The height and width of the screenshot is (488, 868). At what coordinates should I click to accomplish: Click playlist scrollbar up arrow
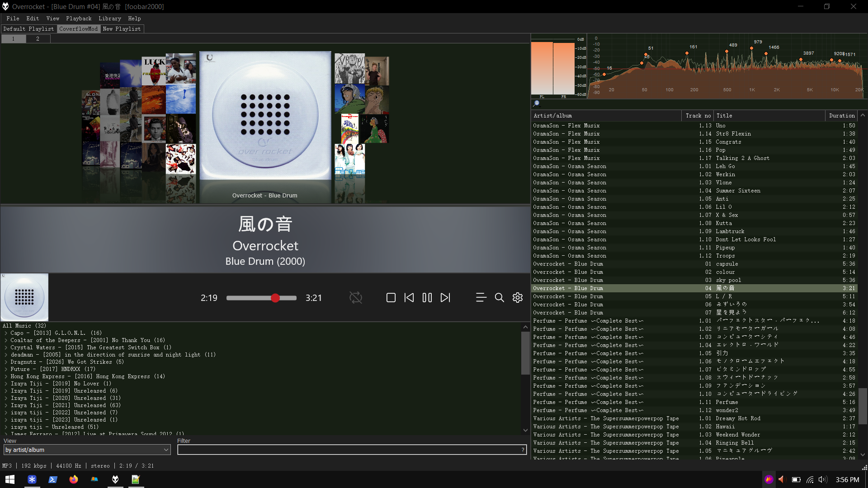863,115
